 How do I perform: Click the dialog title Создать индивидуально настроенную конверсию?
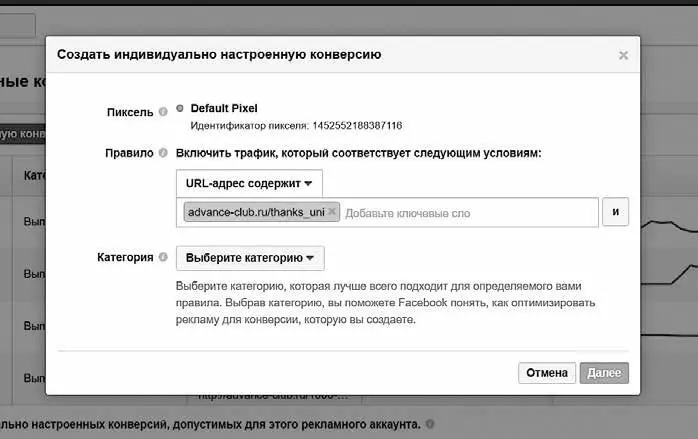point(219,54)
